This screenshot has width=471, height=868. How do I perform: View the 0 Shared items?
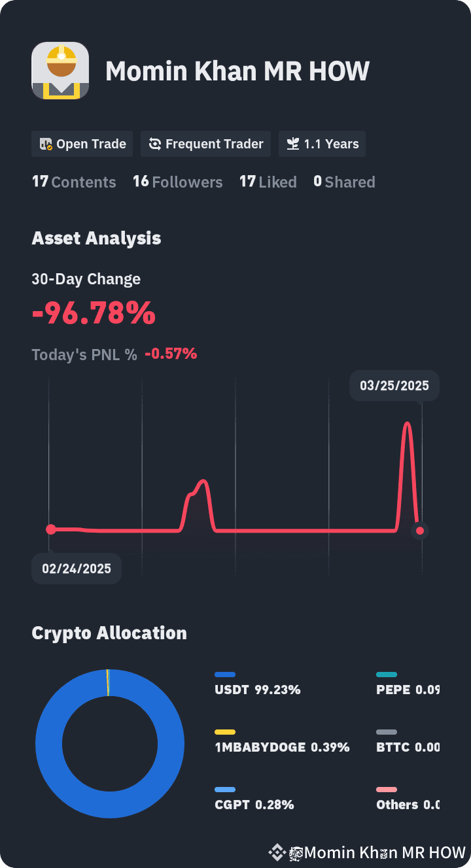[344, 182]
